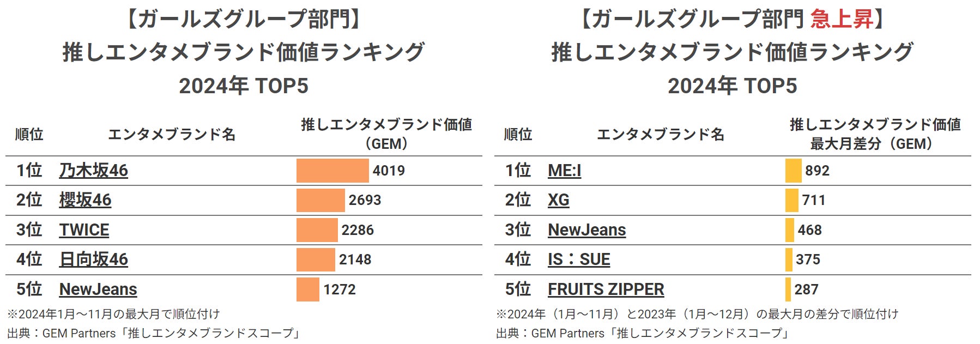
Task: Open the ME:I brand link
Action: [564, 171]
